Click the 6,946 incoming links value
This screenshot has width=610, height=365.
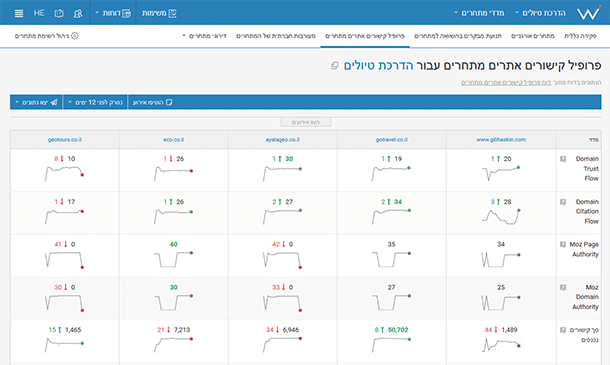coord(291,330)
